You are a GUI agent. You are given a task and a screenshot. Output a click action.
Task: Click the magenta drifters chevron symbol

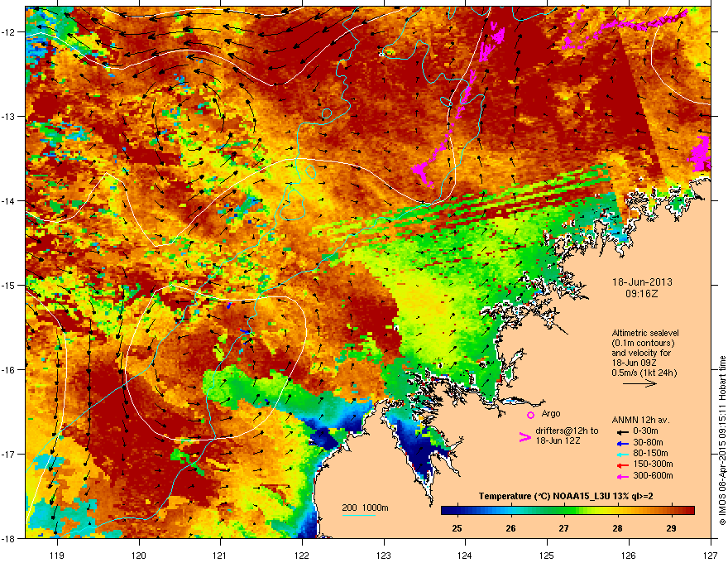524,437
